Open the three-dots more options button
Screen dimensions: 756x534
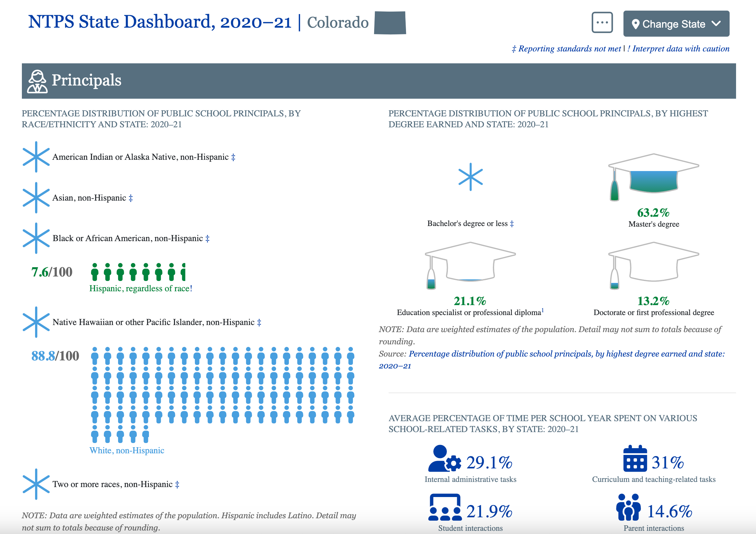coord(602,23)
